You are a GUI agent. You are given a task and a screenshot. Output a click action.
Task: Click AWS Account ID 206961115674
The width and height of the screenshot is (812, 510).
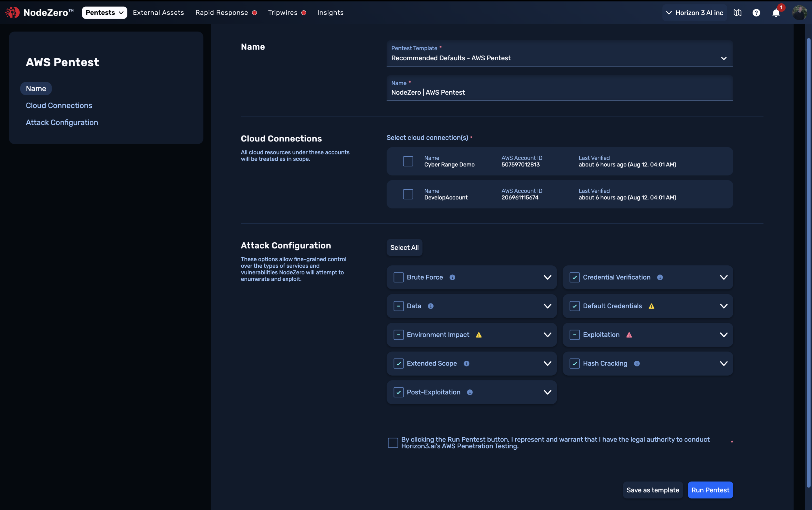point(520,198)
